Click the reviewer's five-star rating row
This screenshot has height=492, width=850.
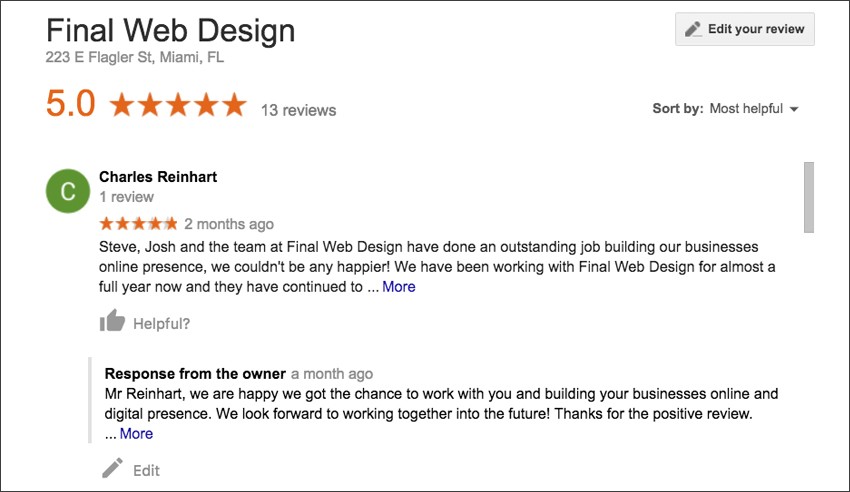click(138, 223)
